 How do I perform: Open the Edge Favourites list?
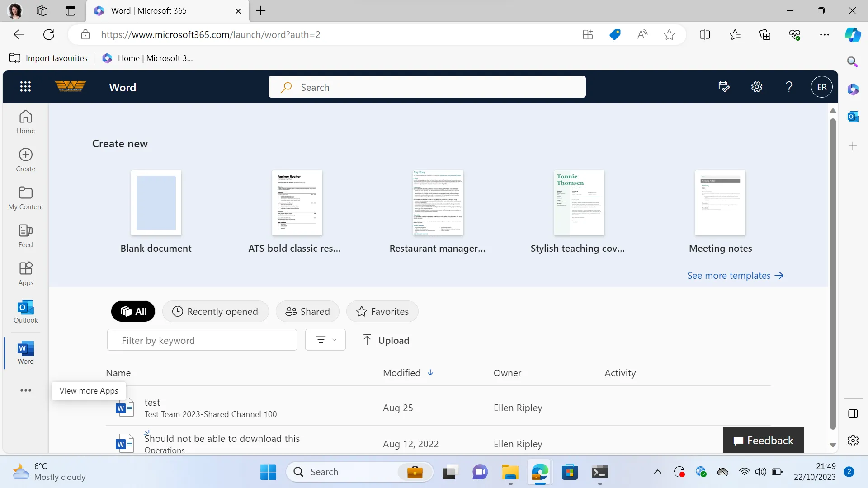point(735,35)
